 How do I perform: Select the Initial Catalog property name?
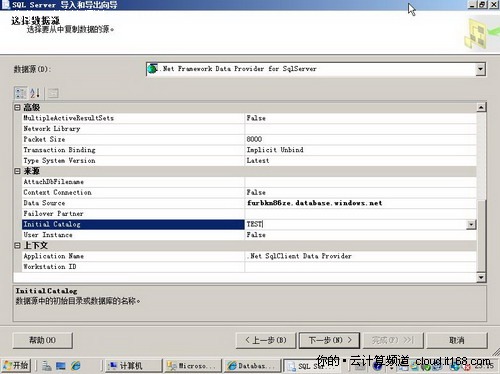(x=133, y=224)
